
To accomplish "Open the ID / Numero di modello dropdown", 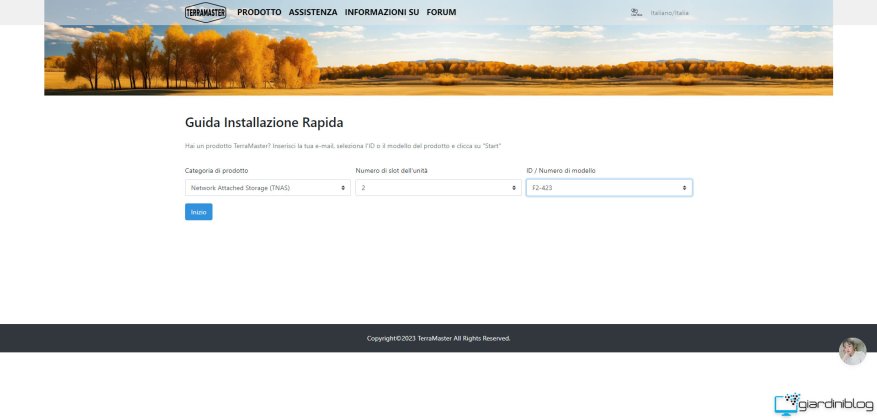I will click(x=609, y=187).
